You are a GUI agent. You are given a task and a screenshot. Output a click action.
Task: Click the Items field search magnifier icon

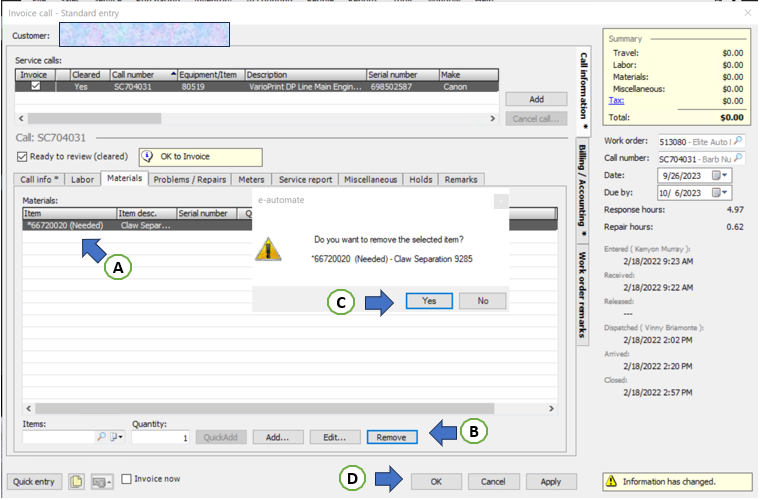(x=101, y=437)
